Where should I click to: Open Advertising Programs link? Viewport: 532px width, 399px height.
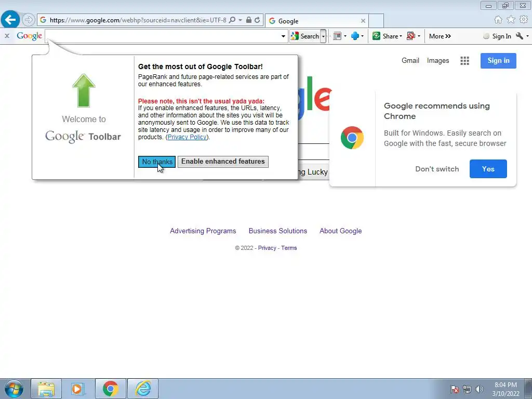coord(203,231)
